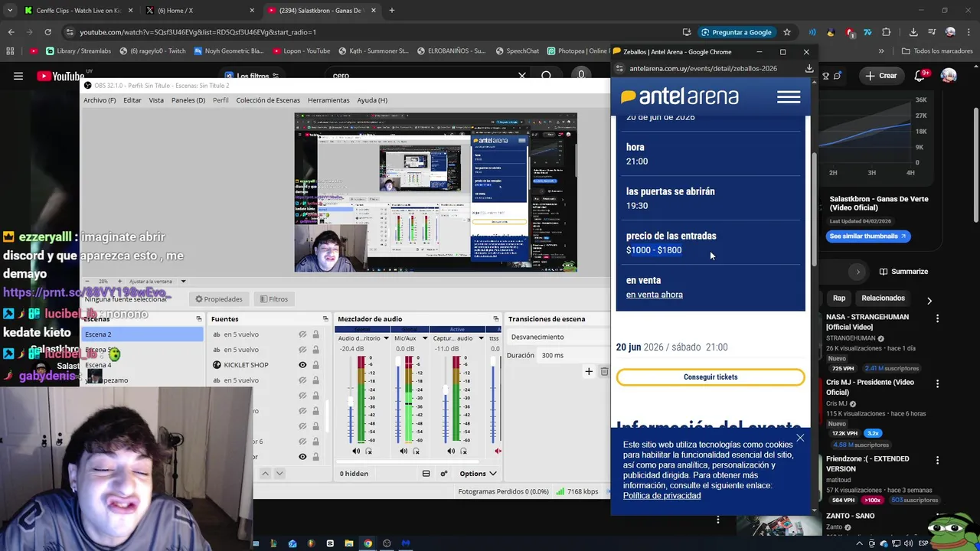Toggle monitoring on Mic/Aux channel

[x=416, y=452]
